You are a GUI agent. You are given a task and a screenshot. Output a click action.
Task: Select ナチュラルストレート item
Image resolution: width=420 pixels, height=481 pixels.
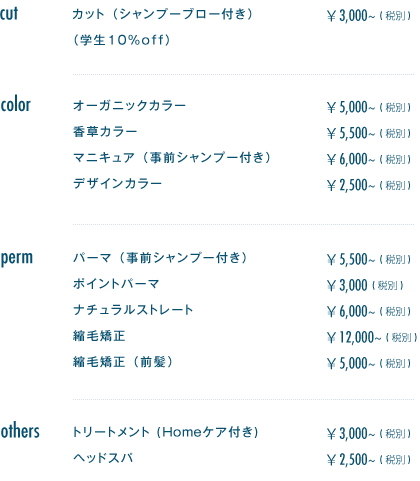point(133,310)
